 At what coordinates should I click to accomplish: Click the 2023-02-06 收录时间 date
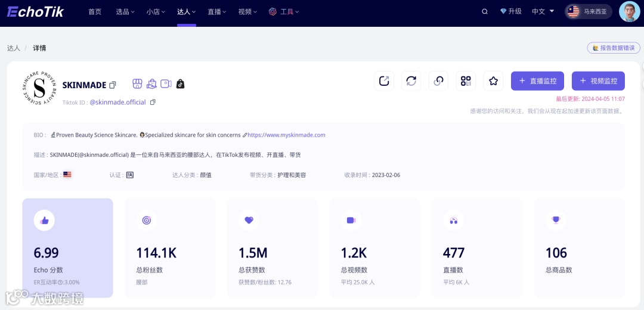[x=386, y=175]
